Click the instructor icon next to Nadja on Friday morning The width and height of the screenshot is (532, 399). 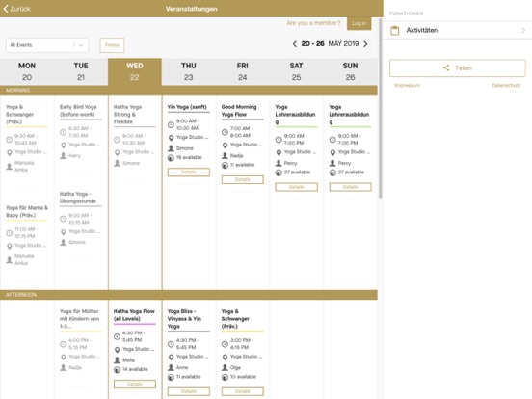point(225,156)
